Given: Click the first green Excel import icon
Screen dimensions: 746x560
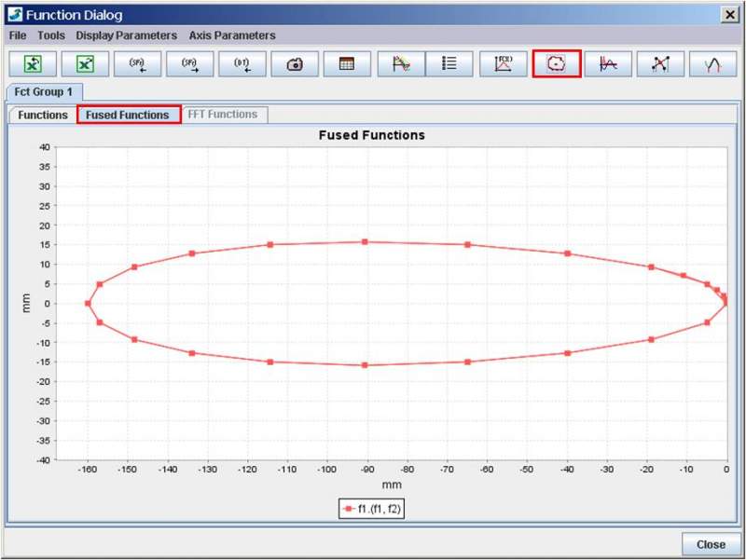Looking at the screenshot, I should pyautogui.click(x=33, y=63).
